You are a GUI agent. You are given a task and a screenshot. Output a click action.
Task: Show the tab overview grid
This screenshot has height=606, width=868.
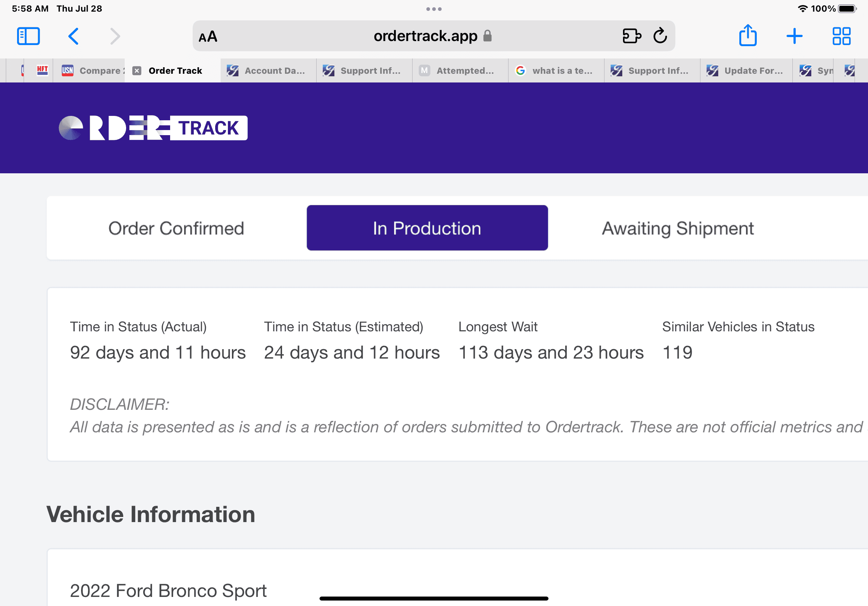click(841, 36)
